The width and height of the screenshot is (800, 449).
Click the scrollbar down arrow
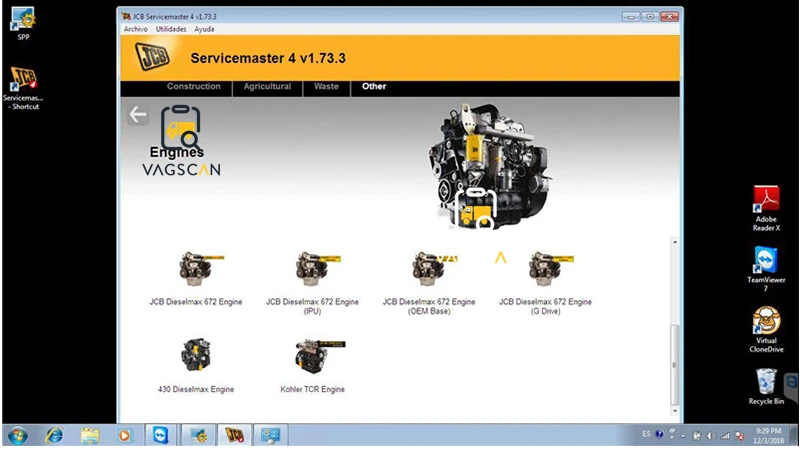point(674,411)
